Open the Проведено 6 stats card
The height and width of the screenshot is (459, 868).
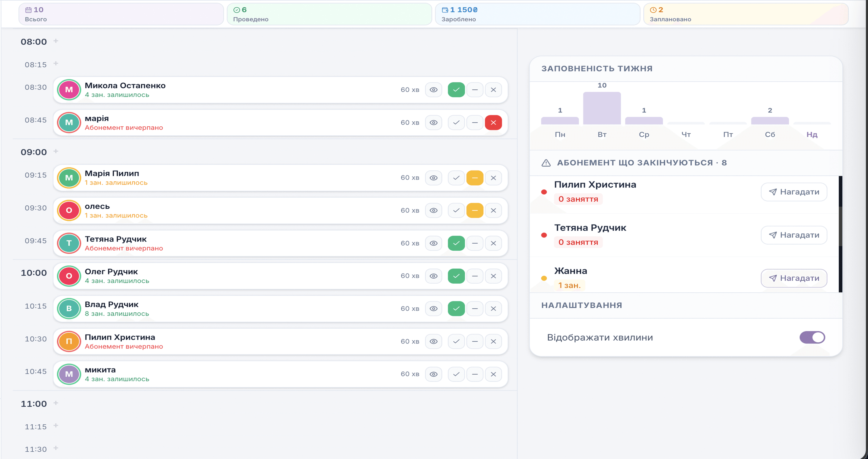(329, 14)
